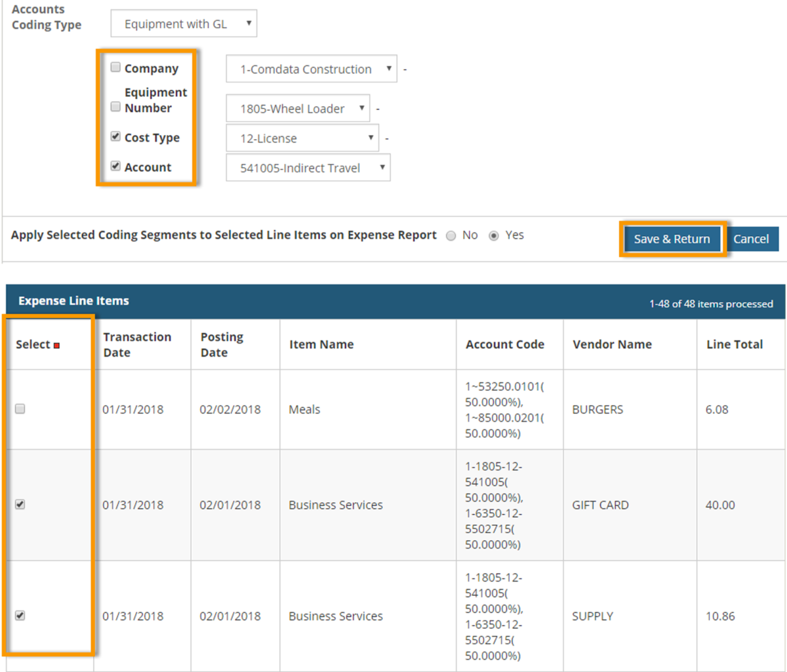
Task: Open the 541005-Indirect Travel account dropdown
Action: (308, 167)
